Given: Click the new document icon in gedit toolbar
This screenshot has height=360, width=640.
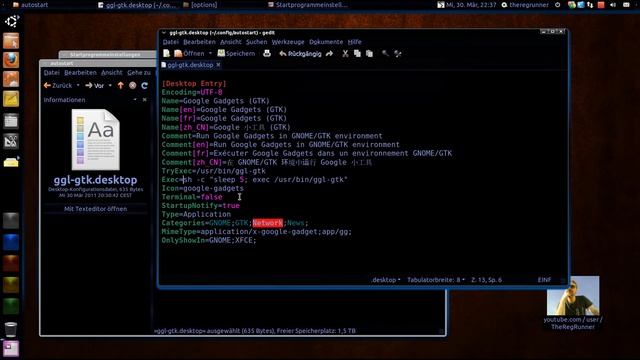Looking at the screenshot, I should pos(166,53).
